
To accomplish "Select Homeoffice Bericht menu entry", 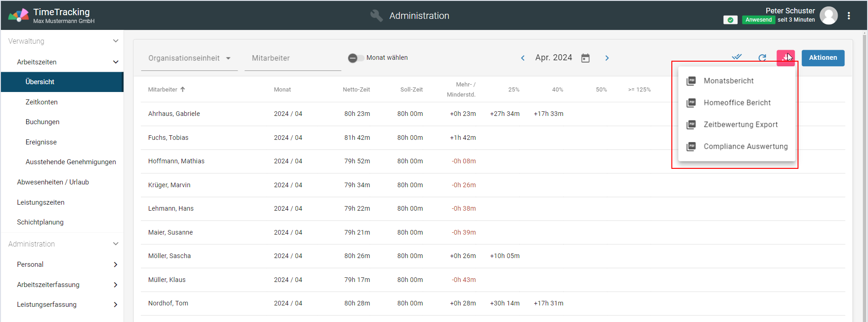I will (737, 103).
